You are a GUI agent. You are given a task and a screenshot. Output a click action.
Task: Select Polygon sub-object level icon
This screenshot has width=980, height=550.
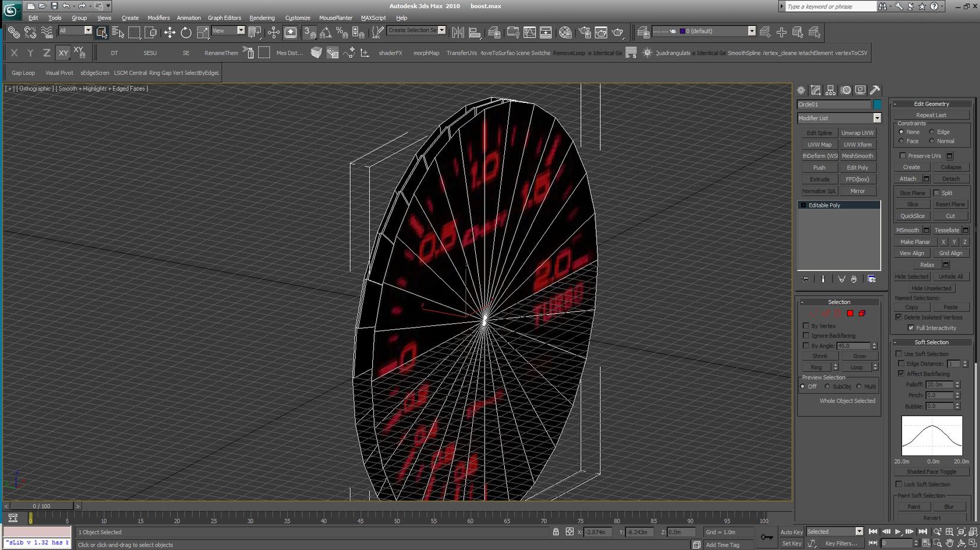(x=850, y=313)
